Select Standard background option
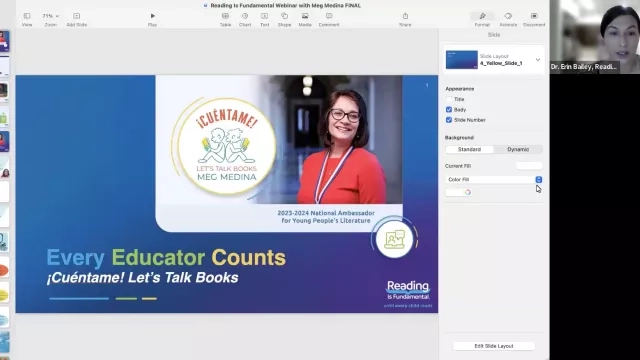 (x=469, y=149)
